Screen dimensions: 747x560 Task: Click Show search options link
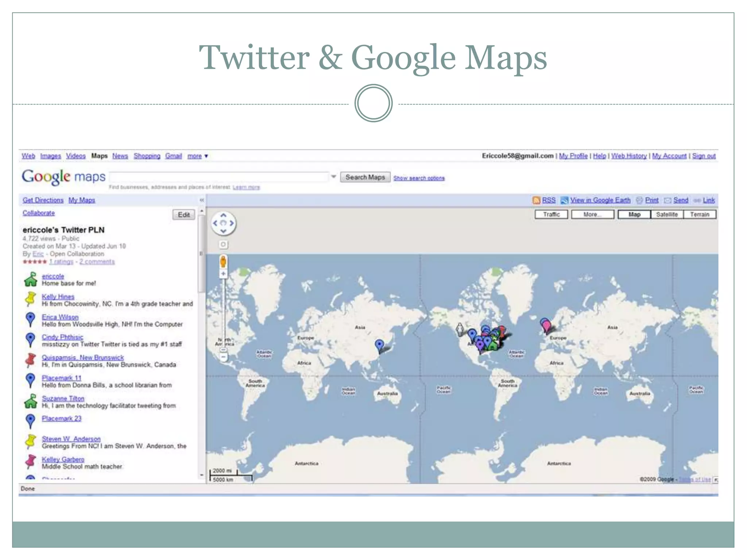pos(419,178)
